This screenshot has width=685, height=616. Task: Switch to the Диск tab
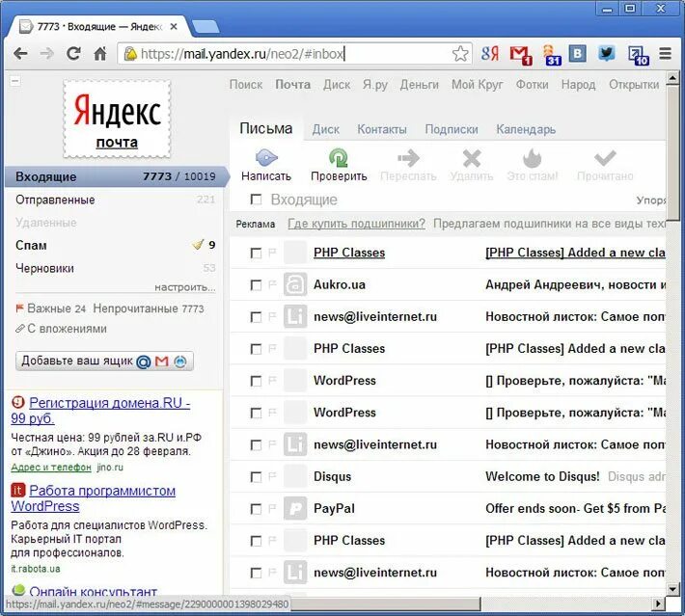tap(326, 129)
